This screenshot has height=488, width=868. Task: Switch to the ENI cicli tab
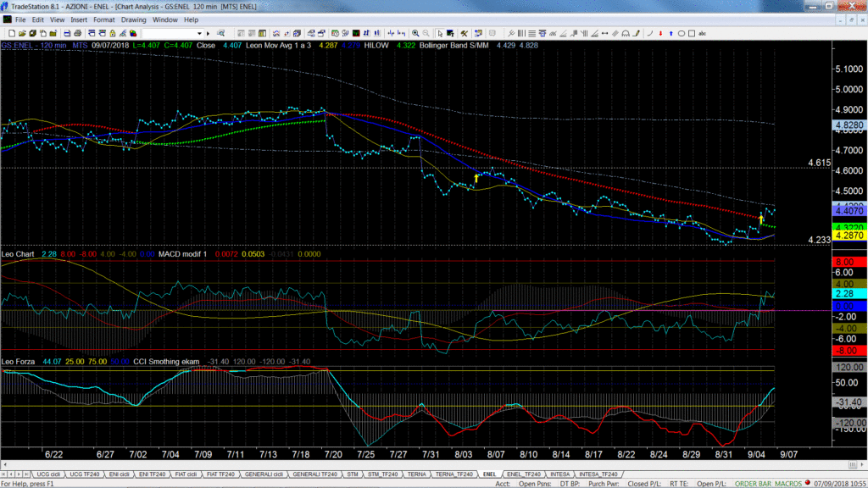click(119, 474)
